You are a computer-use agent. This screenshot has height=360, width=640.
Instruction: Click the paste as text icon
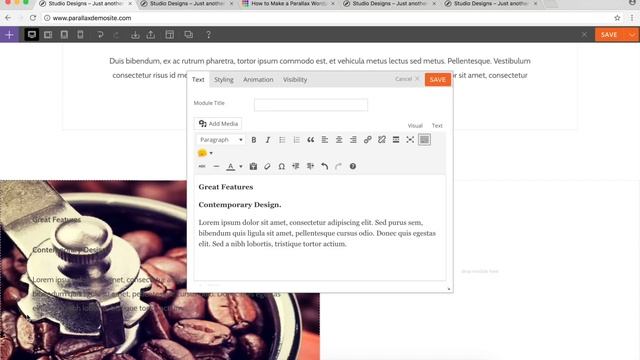253,167
